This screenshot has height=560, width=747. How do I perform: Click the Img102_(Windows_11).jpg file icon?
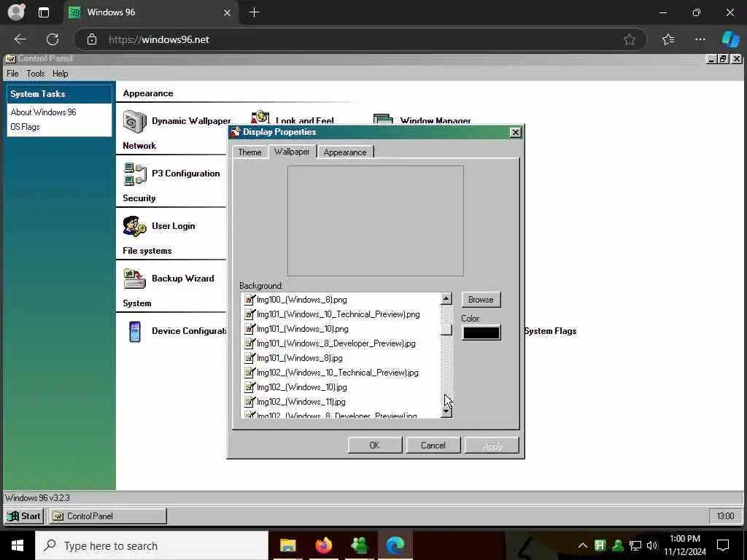(x=249, y=402)
